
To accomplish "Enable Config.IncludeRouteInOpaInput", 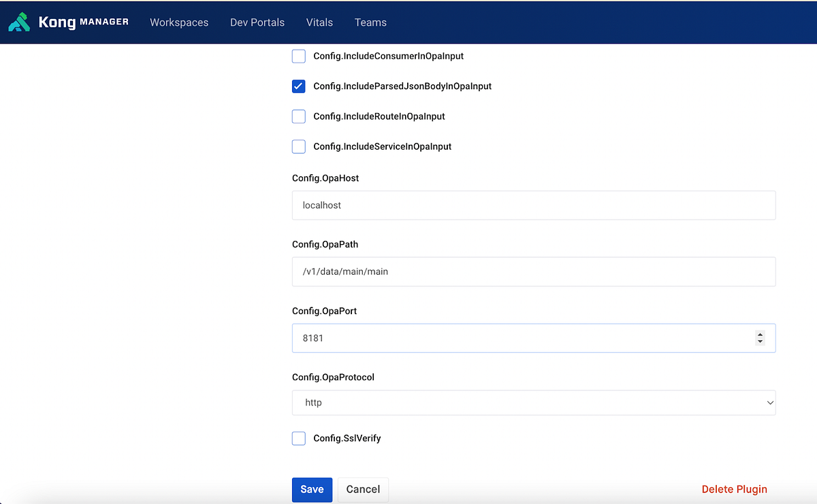I will pyautogui.click(x=298, y=116).
